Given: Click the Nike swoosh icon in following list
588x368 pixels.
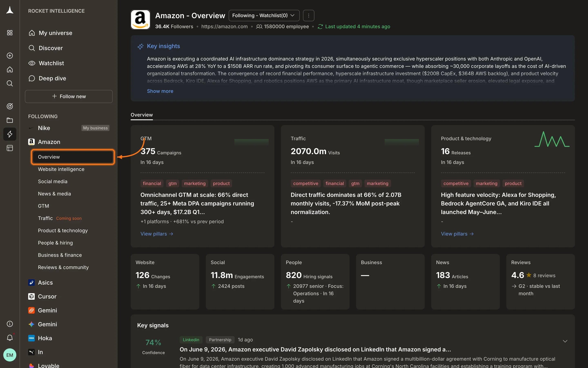Looking at the screenshot, I should coord(31,128).
